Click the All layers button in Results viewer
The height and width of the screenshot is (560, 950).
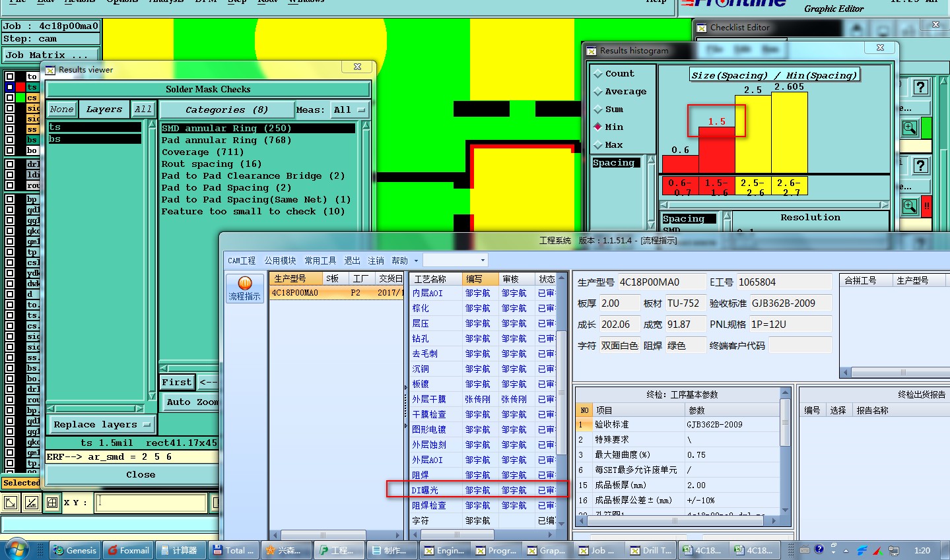click(x=143, y=109)
